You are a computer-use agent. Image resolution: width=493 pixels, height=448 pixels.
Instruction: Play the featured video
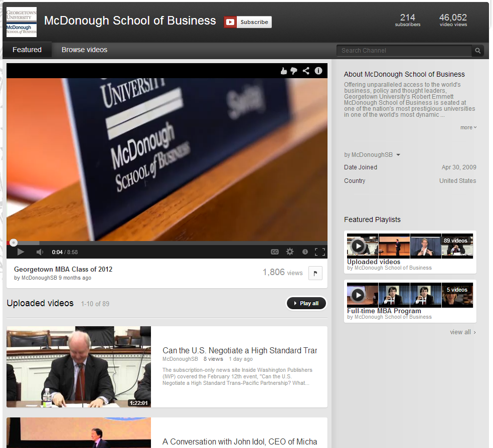pos(21,252)
